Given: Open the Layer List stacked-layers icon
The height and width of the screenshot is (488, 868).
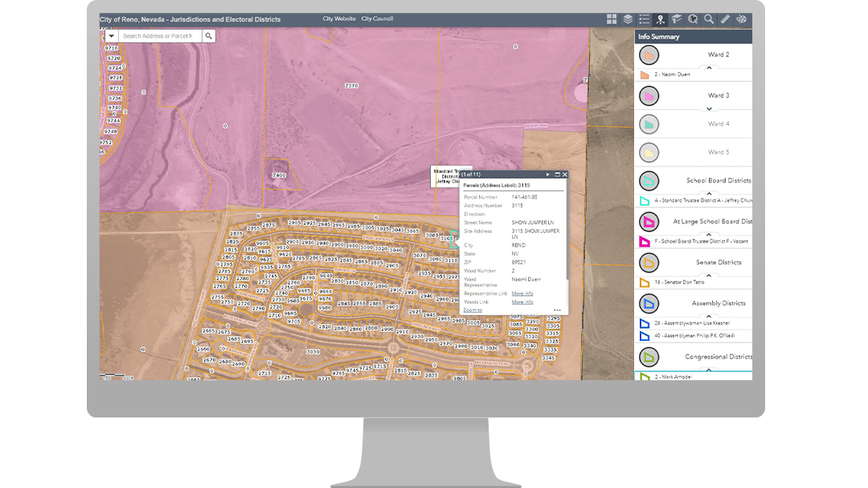Looking at the screenshot, I should click(628, 19).
